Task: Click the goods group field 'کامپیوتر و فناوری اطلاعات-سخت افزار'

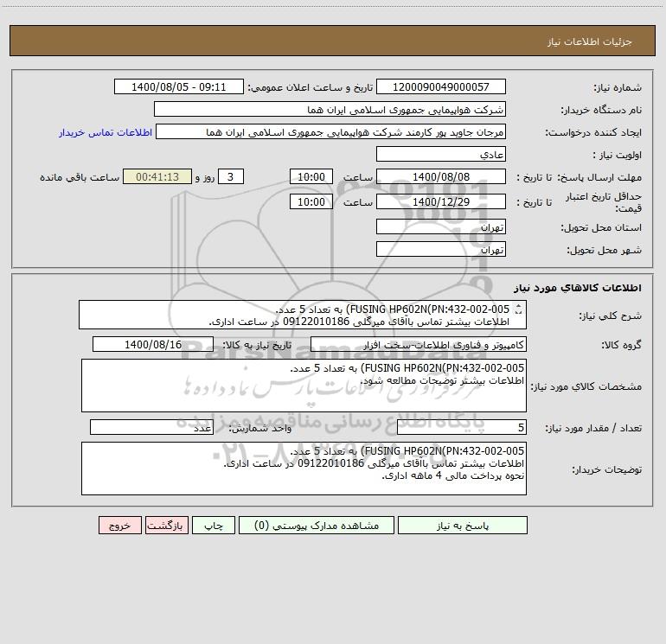Action: pyautogui.click(x=419, y=344)
